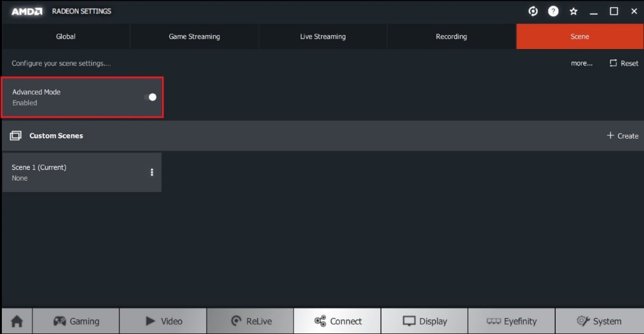Viewport: 644px width, 334px height.
Task: Go to the Display section
Action: pyautogui.click(x=425, y=321)
